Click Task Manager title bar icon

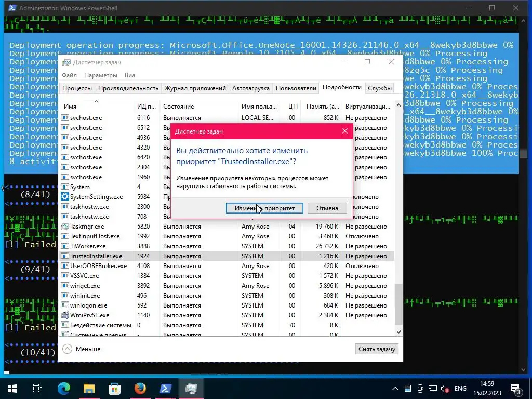point(66,62)
